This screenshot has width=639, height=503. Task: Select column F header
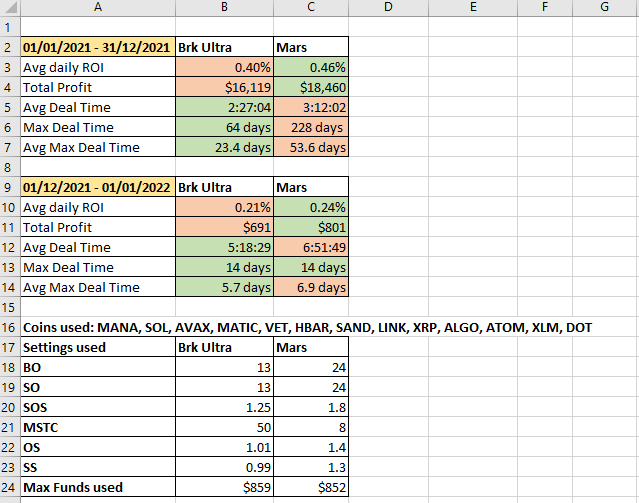coord(545,8)
